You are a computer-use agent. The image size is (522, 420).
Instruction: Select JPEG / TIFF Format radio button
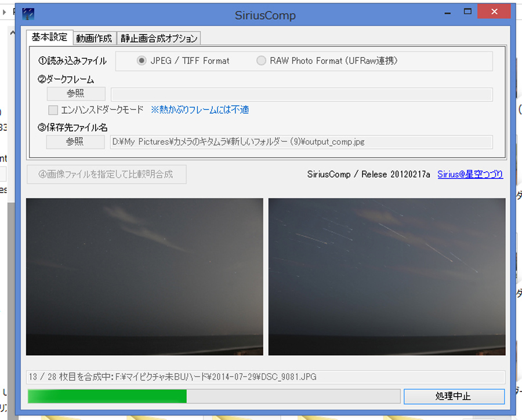pyautogui.click(x=141, y=61)
